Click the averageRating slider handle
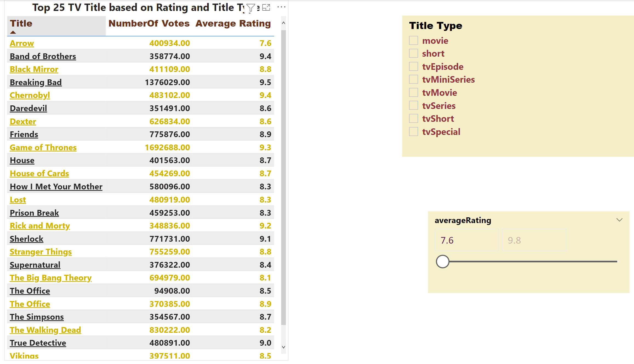The height and width of the screenshot is (364, 634). [x=442, y=262]
